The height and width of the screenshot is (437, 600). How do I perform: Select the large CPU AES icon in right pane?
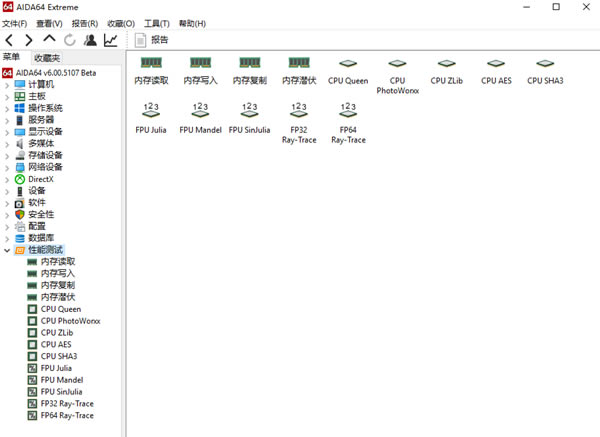click(x=499, y=70)
